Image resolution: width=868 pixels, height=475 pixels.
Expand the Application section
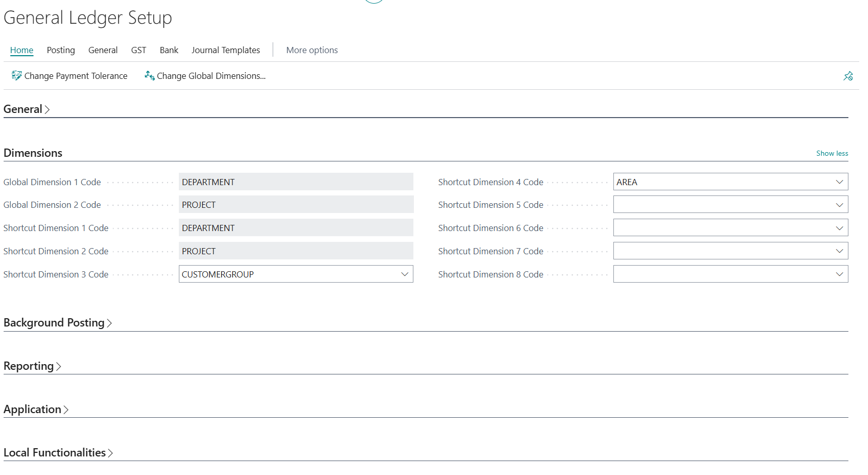coord(36,410)
